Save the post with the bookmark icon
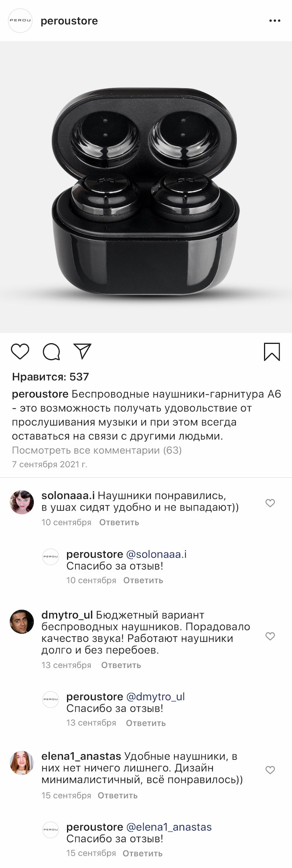Image resolution: width=292 pixels, height=868 pixels. tap(272, 351)
